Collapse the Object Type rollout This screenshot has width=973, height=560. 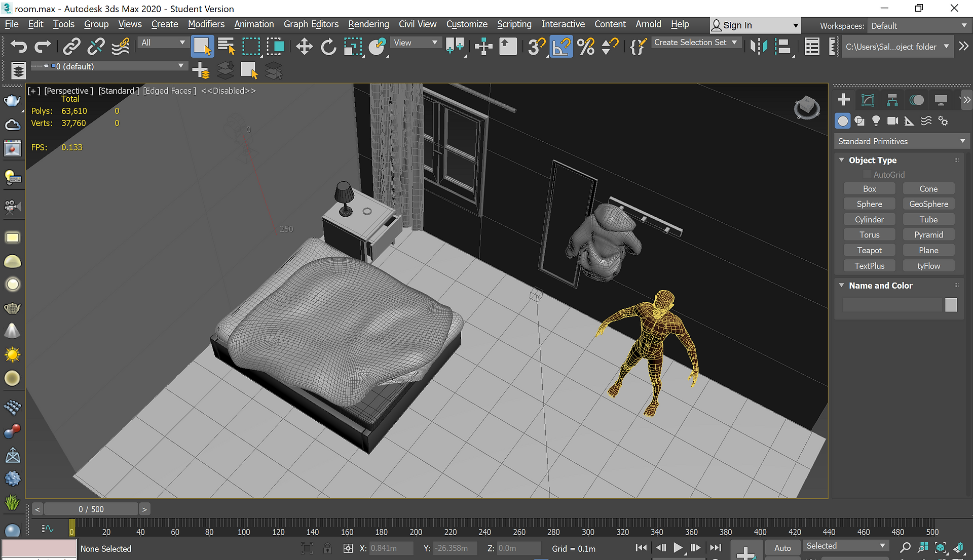872,160
